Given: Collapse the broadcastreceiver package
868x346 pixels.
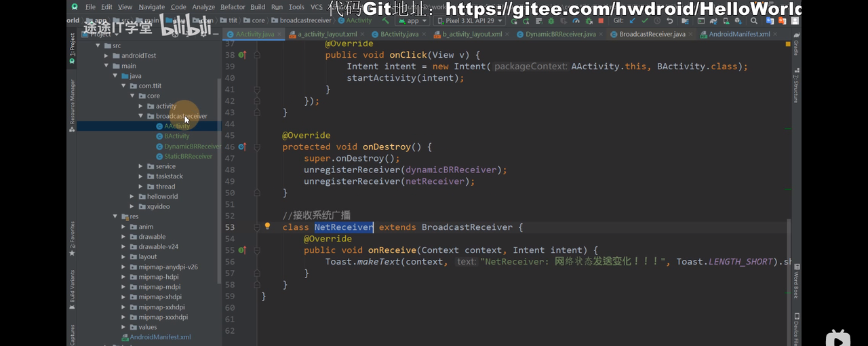Looking at the screenshot, I should pos(141,116).
